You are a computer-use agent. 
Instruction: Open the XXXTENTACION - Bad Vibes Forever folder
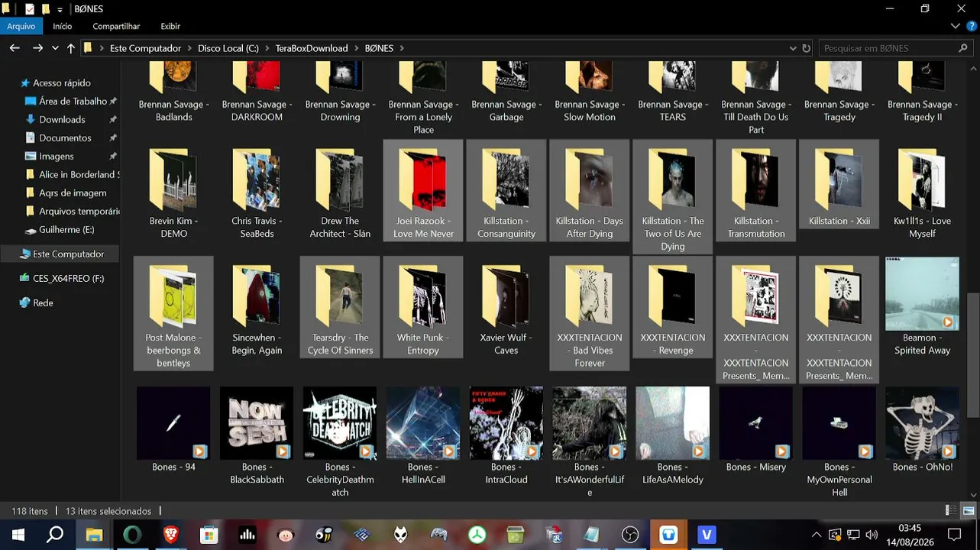590,313
